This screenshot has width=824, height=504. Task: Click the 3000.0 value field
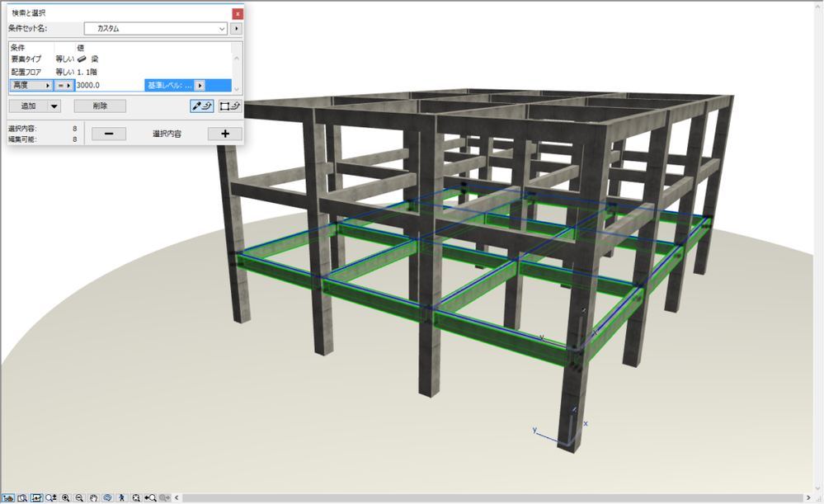110,85
